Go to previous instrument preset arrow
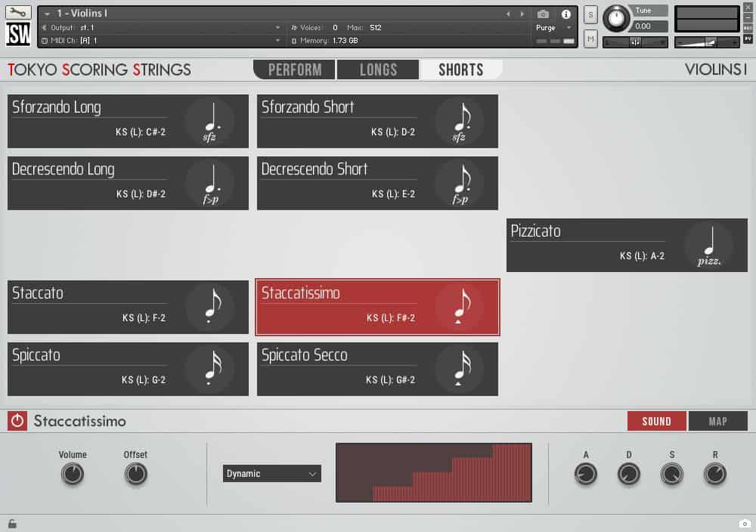This screenshot has width=756, height=532. pyautogui.click(x=508, y=14)
